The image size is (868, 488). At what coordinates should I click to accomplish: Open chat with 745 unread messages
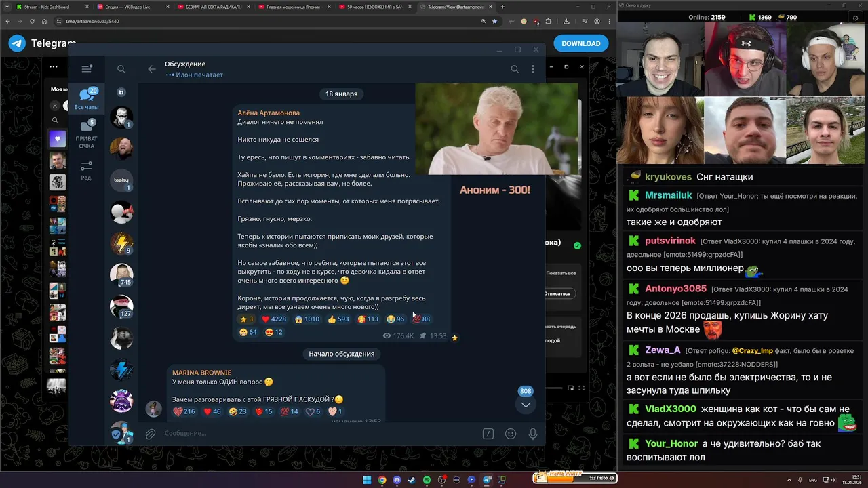(121, 274)
